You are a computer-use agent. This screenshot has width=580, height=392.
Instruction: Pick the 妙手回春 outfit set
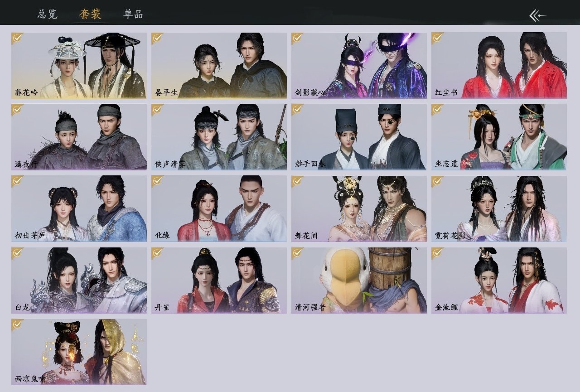(359, 137)
